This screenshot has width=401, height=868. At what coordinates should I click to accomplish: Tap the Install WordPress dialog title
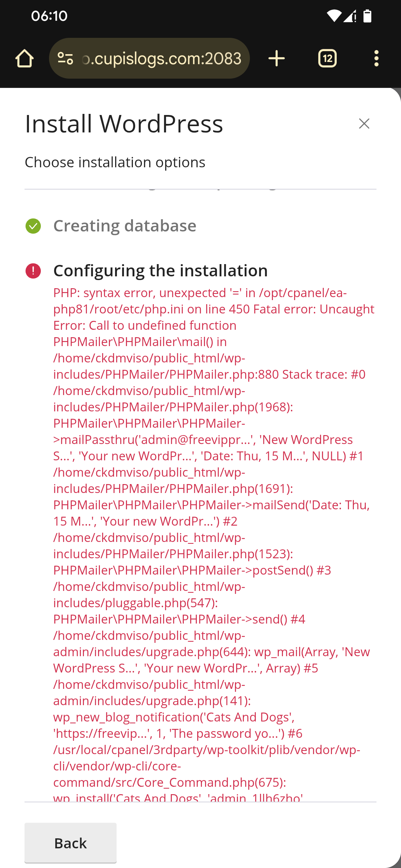coord(124,124)
